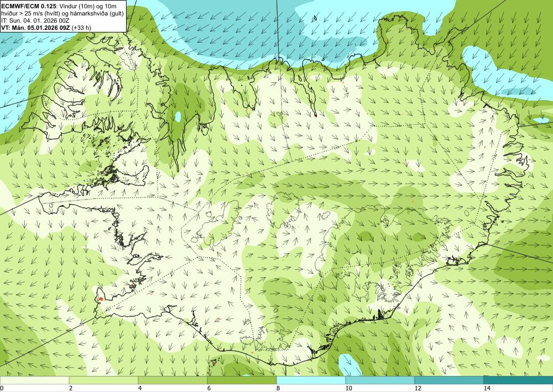
Task: Click the legend scale label '14'
Action: [487, 388]
